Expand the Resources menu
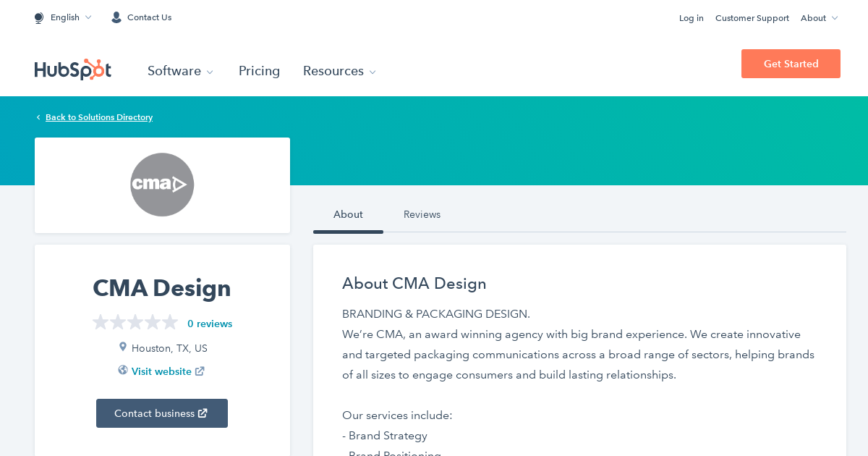Viewport: 868px width, 456px height. tap(339, 71)
